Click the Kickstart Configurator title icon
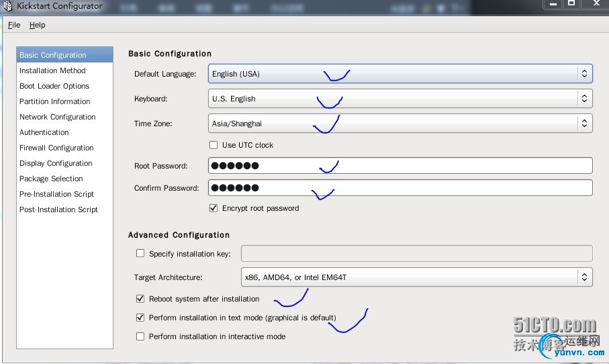This screenshot has height=364, width=609. pos(8,6)
